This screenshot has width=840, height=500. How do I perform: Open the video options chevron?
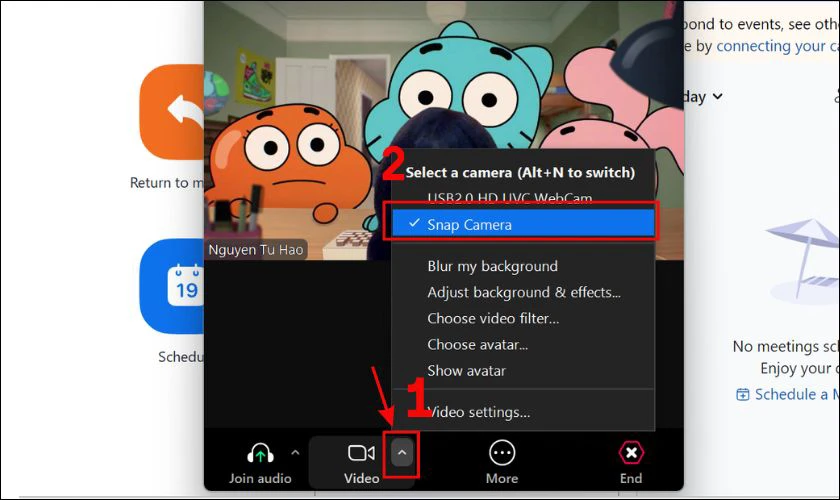click(x=402, y=453)
